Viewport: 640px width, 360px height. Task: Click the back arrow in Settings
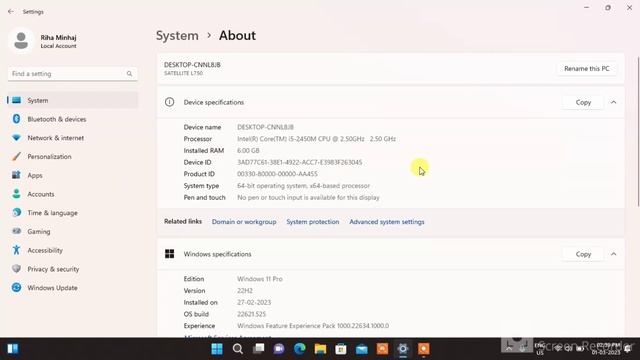(11, 11)
